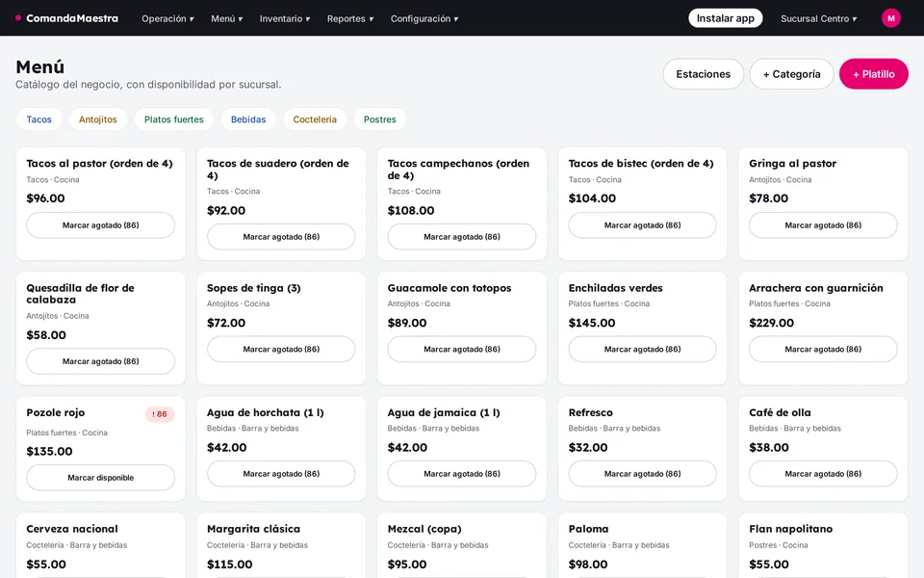Screen dimensions: 924x578
Task: Mark Quesadilla de flor de calabaza agotado
Action: 101,361
